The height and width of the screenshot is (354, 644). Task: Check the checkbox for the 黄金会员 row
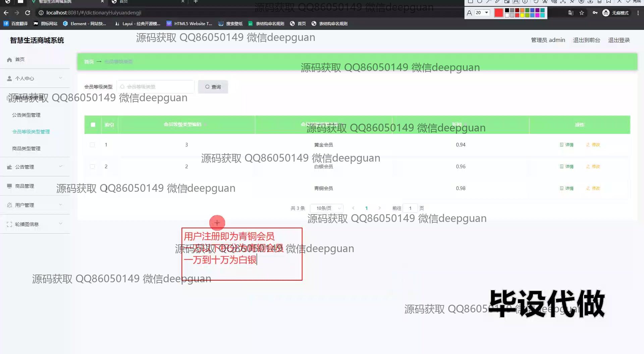click(x=92, y=145)
